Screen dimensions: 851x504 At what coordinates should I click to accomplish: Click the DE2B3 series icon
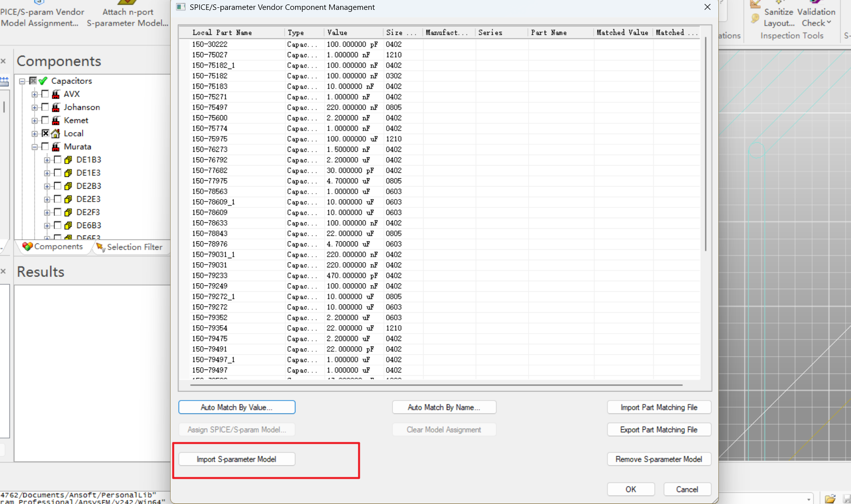pos(68,186)
